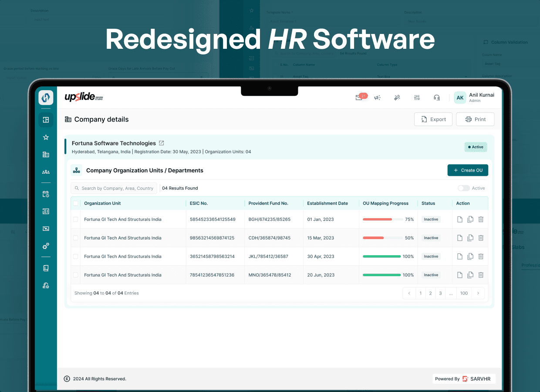
Task: Open the company building icon in the sidebar
Action: click(46, 155)
